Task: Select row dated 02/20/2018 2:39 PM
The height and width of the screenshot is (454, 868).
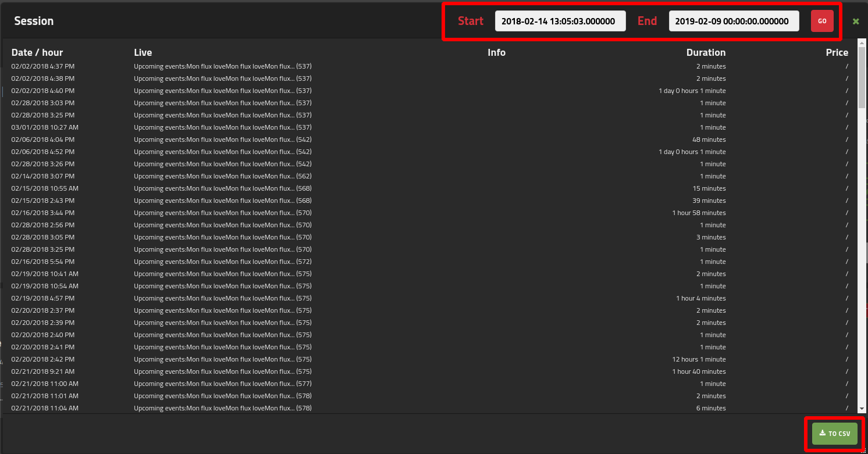Action: (430, 323)
